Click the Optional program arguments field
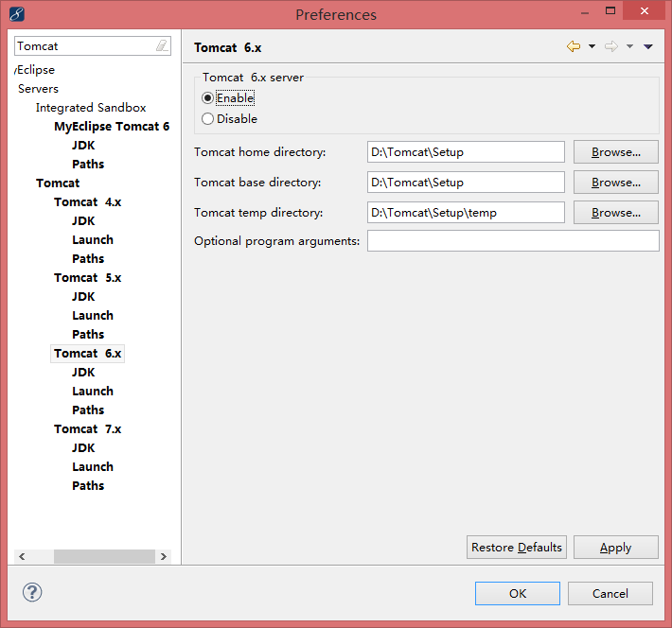 click(x=513, y=241)
